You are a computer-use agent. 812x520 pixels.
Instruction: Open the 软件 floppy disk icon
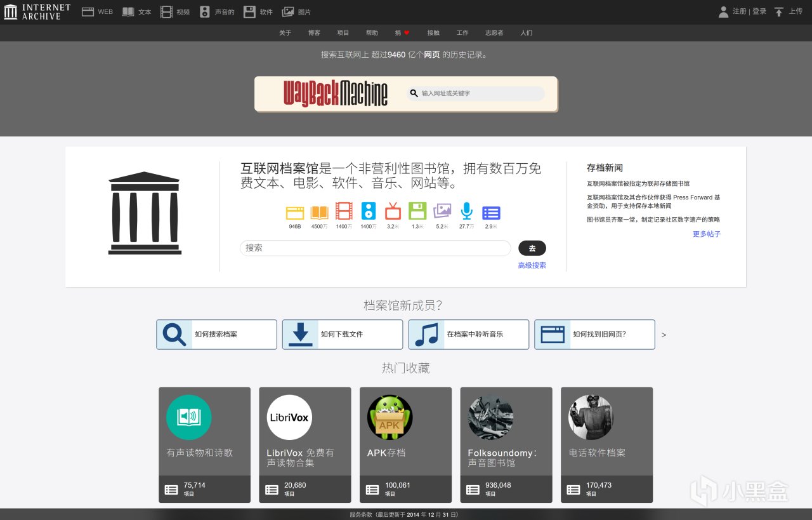click(x=249, y=11)
